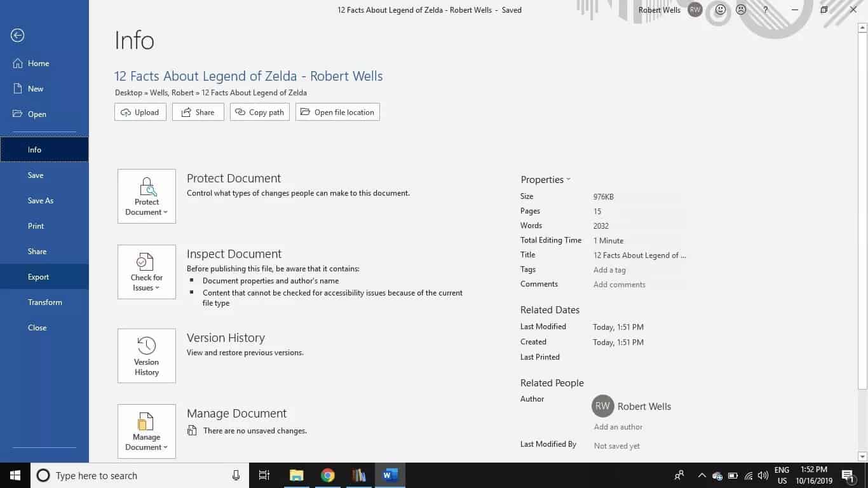This screenshot has height=488, width=868.
Task: Click the 'There are no unsaved changes.' text
Action: point(255,431)
